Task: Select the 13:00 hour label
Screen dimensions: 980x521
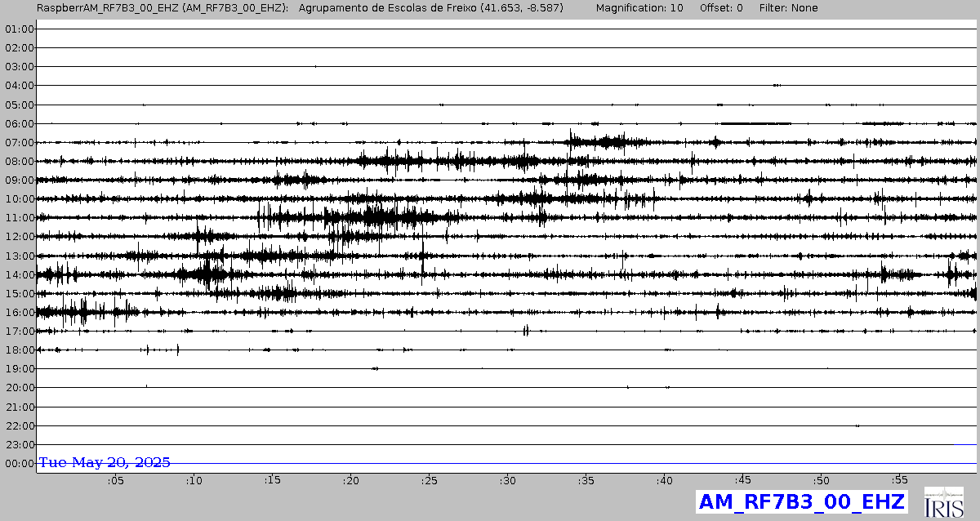Action: [19, 256]
